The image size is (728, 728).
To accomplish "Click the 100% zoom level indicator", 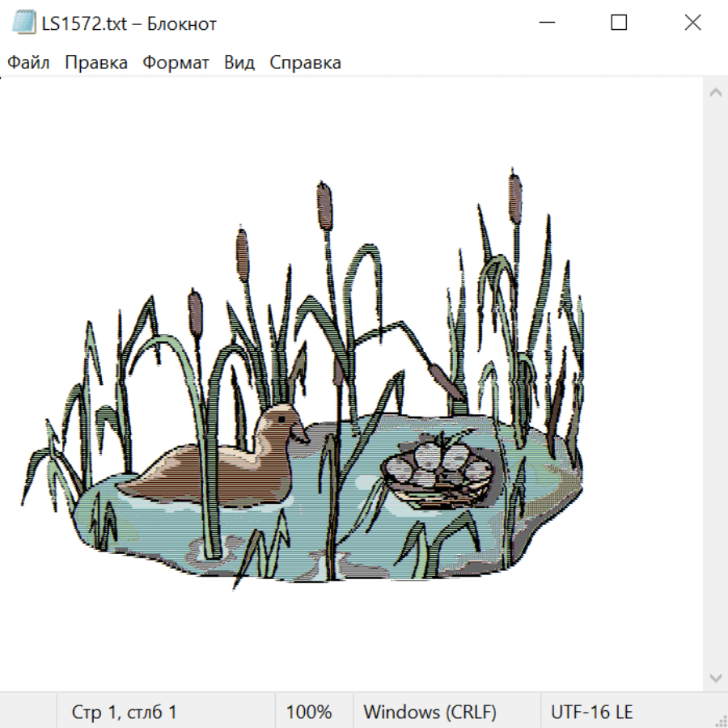I will pos(309,713).
